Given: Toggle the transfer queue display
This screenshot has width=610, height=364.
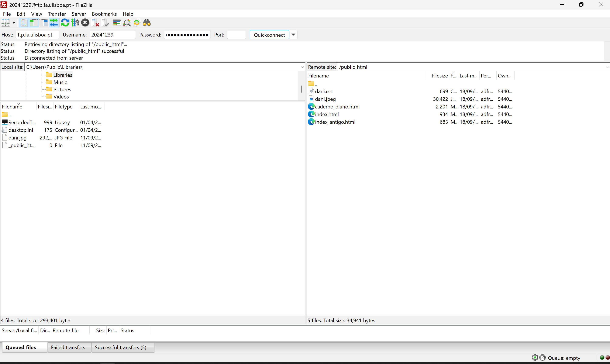Looking at the screenshot, I should (x=54, y=23).
